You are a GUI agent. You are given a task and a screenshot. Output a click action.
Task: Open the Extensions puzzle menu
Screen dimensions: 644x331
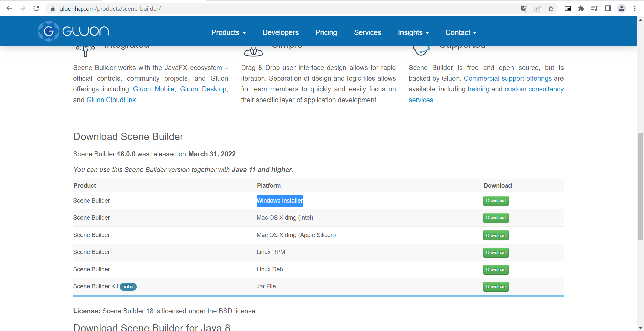pos(581,9)
